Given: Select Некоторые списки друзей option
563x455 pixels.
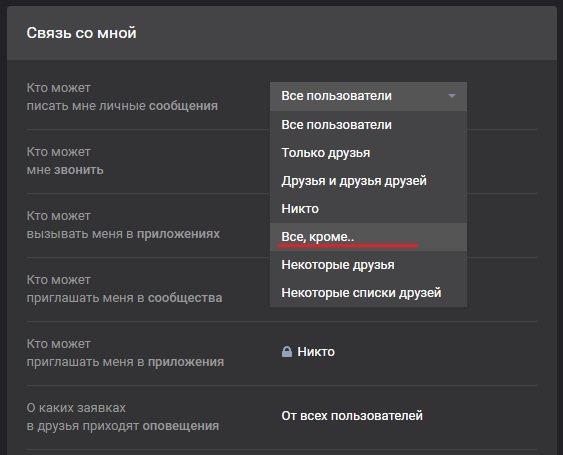Looking at the screenshot, I should tap(368, 293).
